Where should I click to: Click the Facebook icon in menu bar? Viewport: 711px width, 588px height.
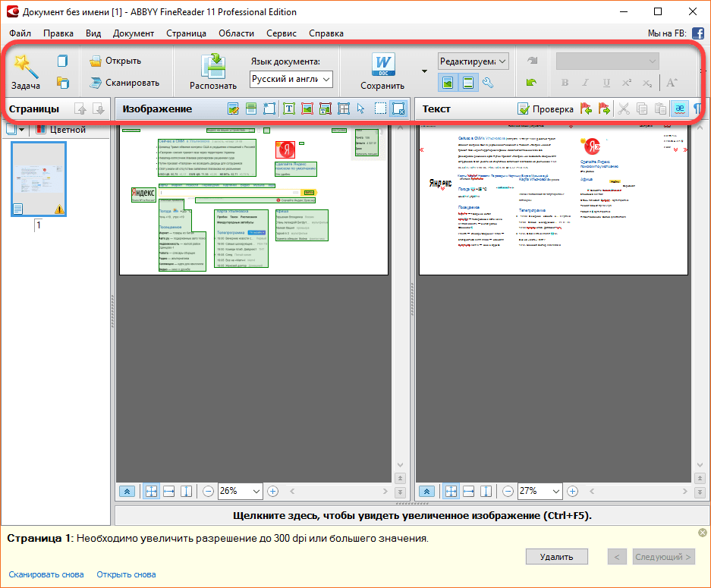pos(697,33)
